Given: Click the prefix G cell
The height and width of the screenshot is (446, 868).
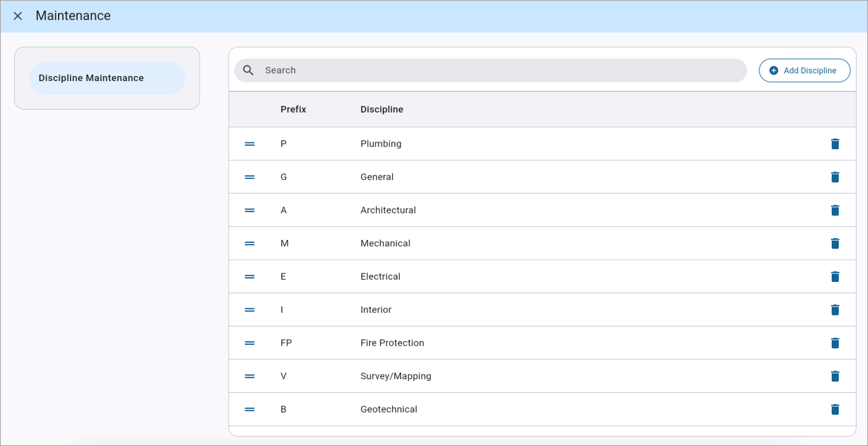Looking at the screenshot, I should (283, 177).
